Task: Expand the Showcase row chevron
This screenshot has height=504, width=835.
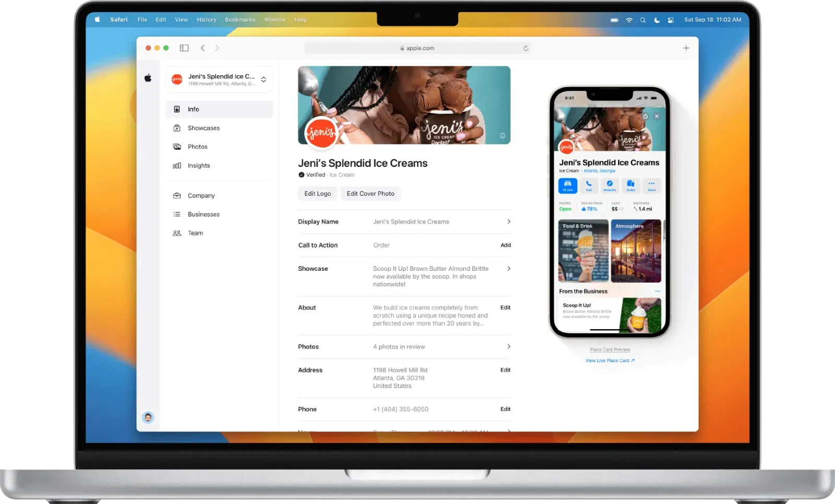Action: tap(509, 269)
